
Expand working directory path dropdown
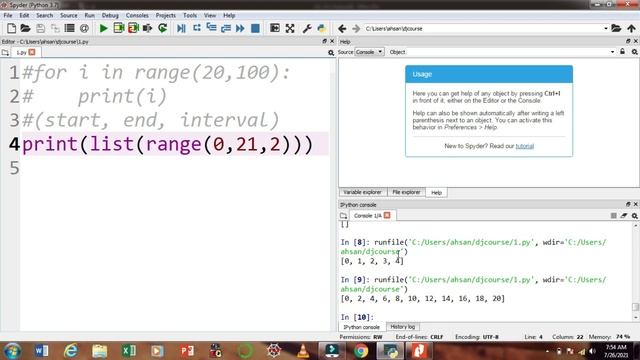pos(606,29)
